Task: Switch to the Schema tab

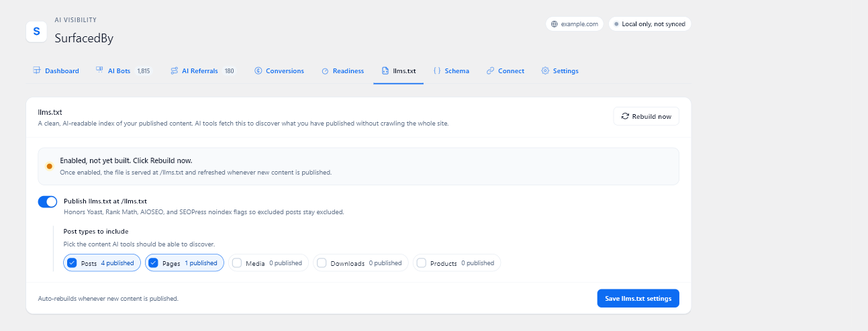Action: tap(451, 70)
